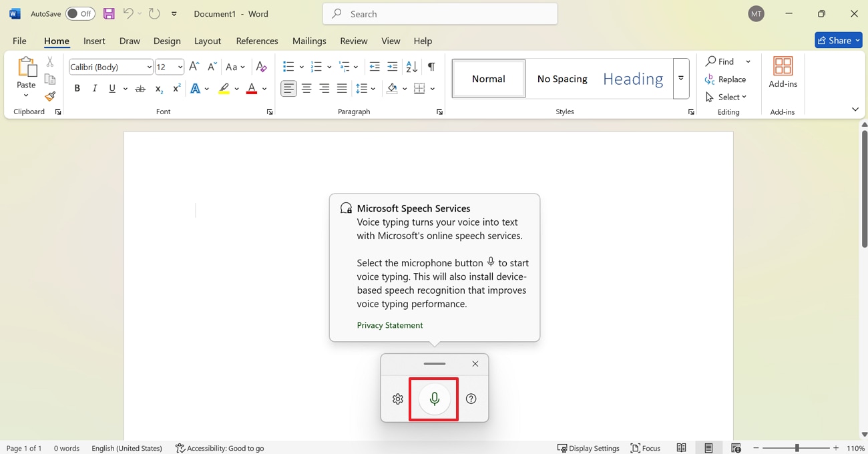Close the voice typing toolbar

click(475, 364)
